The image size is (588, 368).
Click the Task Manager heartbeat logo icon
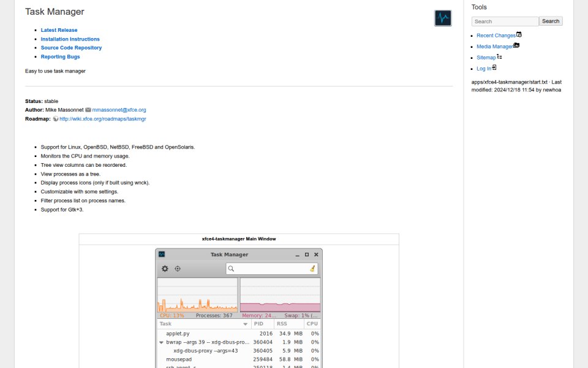443,18
